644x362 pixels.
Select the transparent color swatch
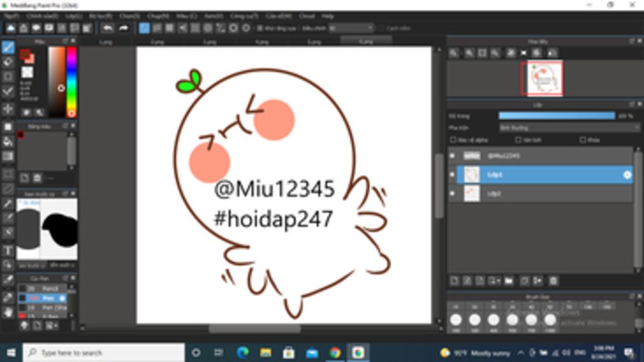click(x=27, y=72)
